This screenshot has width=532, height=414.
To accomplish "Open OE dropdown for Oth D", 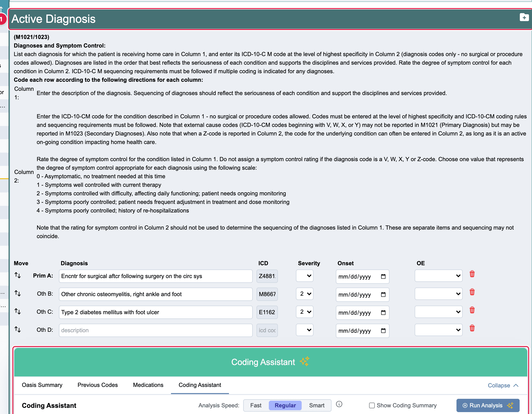I will [438, 330].
